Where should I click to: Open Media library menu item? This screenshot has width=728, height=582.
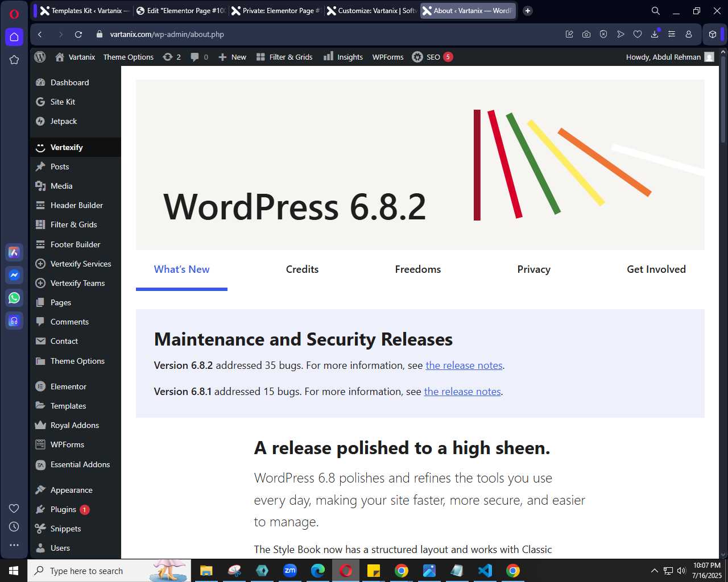point(75,186)
